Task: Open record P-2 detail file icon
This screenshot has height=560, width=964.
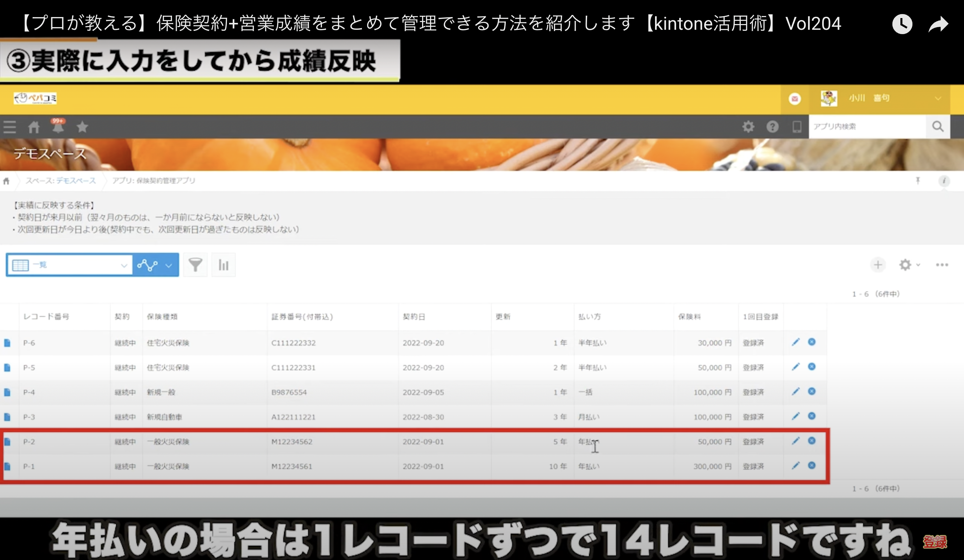Action: (x=7, y=442)
